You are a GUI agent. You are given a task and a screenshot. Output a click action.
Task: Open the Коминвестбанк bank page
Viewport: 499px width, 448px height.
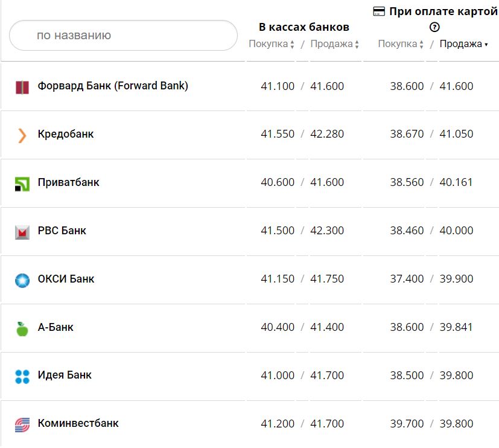[x=78, y=423]
